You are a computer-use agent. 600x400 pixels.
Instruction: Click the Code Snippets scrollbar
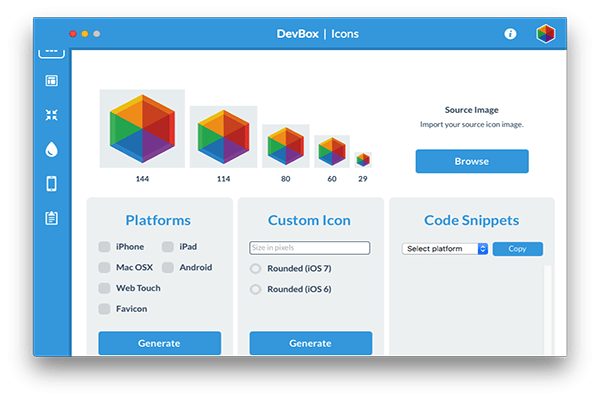click(x=548, y=310)
